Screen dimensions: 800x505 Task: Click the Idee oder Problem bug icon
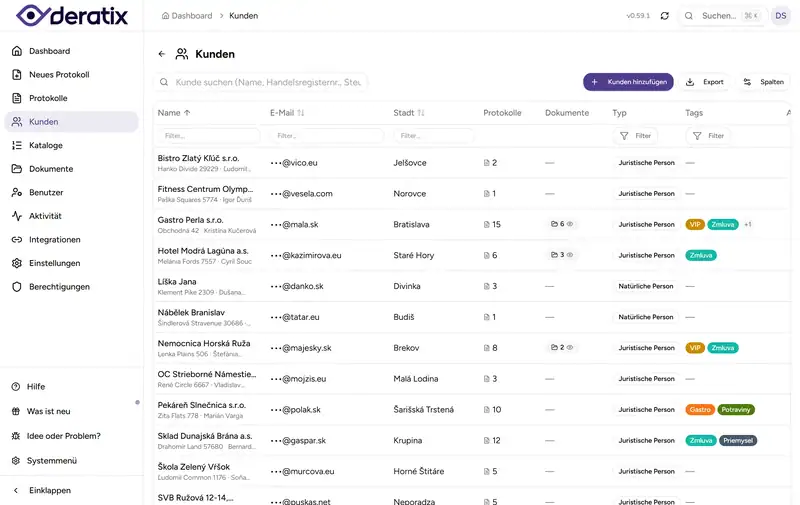point(16,436)
